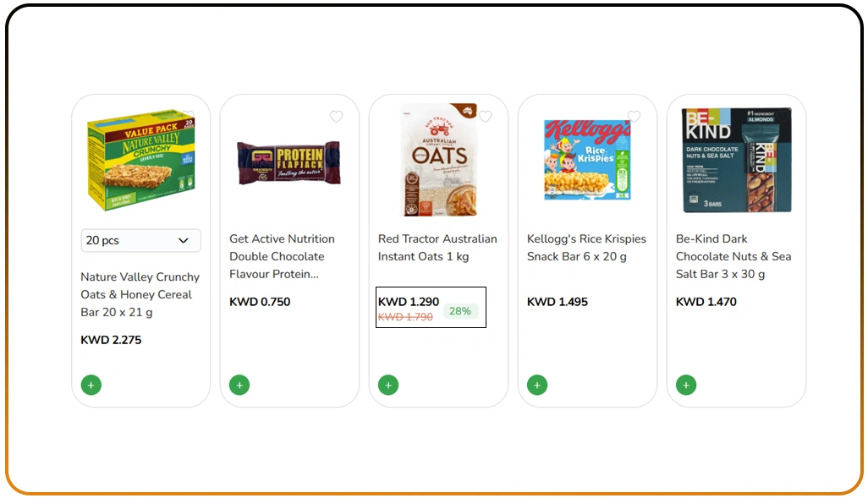
Task: Add Red Tractor Instant Oats to cart
Action: coord(388,385)
